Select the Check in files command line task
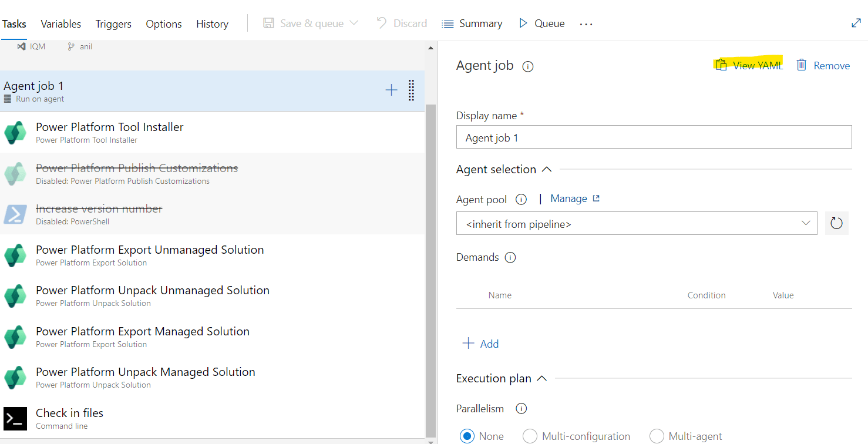Image resolution: width=868 pixels, height=444 pixels. 69,412
